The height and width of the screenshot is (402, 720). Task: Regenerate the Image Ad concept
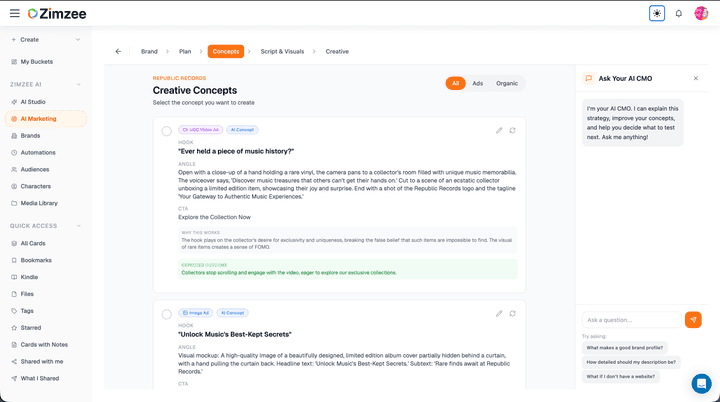(x=512, y=313)
